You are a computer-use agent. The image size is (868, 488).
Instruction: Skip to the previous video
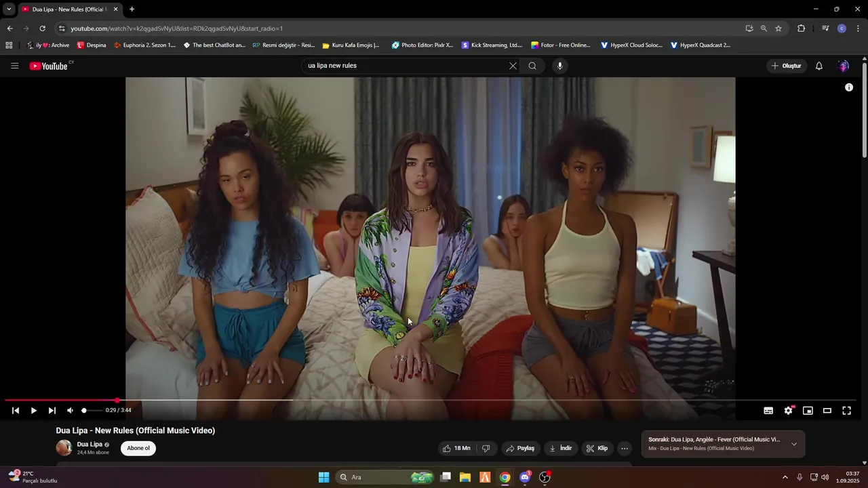[16, 410]
